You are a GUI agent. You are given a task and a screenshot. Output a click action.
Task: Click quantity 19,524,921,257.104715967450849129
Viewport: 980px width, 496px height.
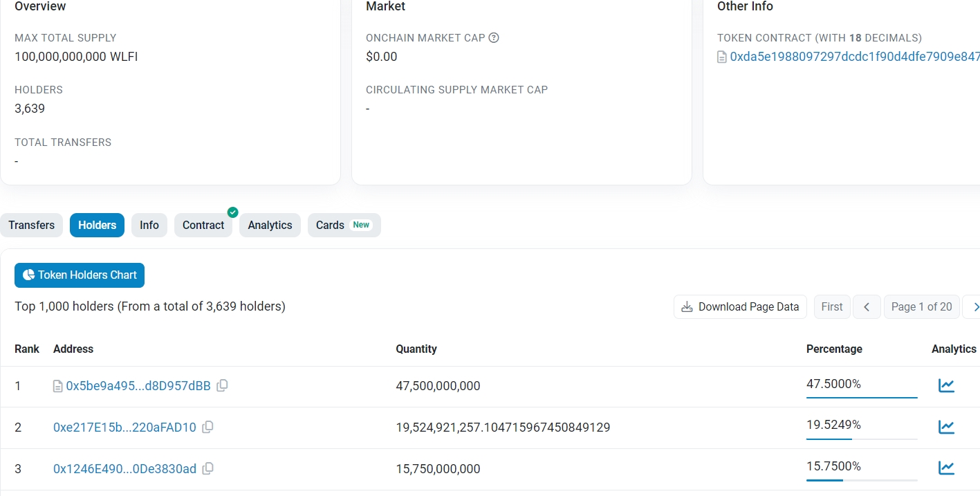tap(503, 428)
